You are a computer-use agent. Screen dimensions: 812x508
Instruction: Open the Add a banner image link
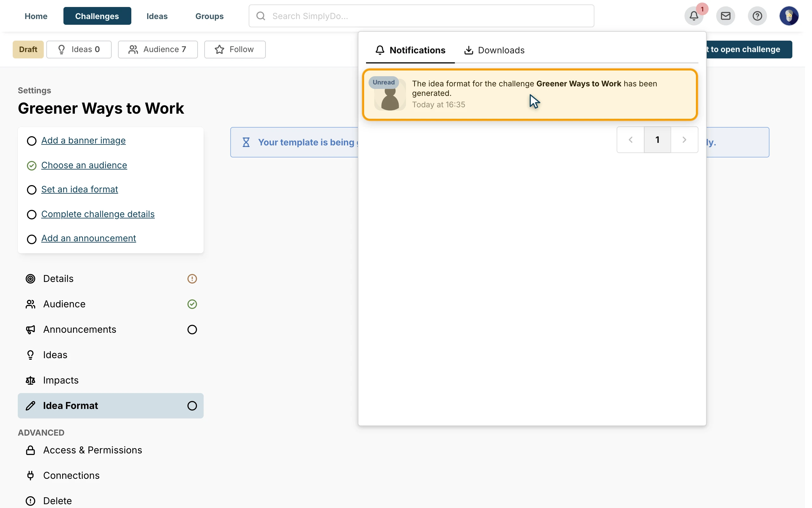(x=83, y=140)
